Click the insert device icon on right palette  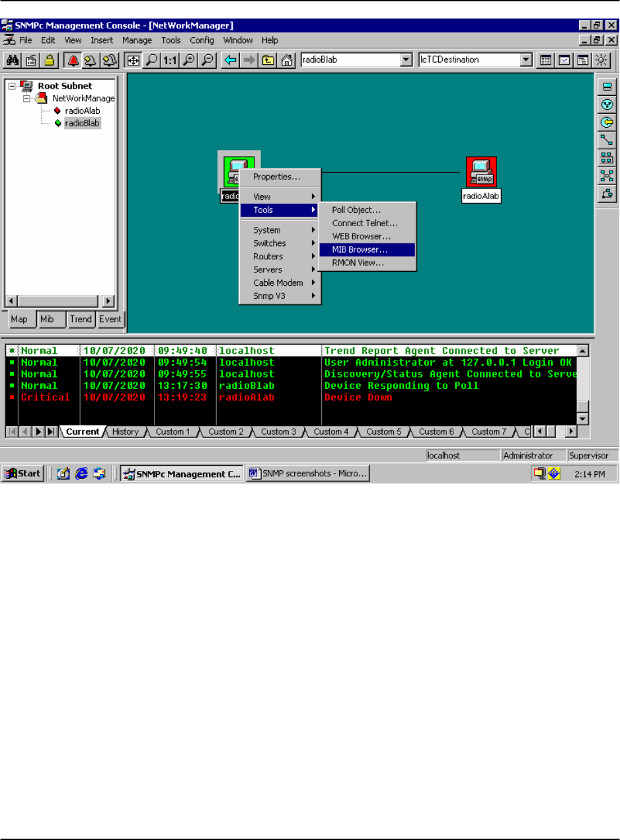tap(606, 87)
